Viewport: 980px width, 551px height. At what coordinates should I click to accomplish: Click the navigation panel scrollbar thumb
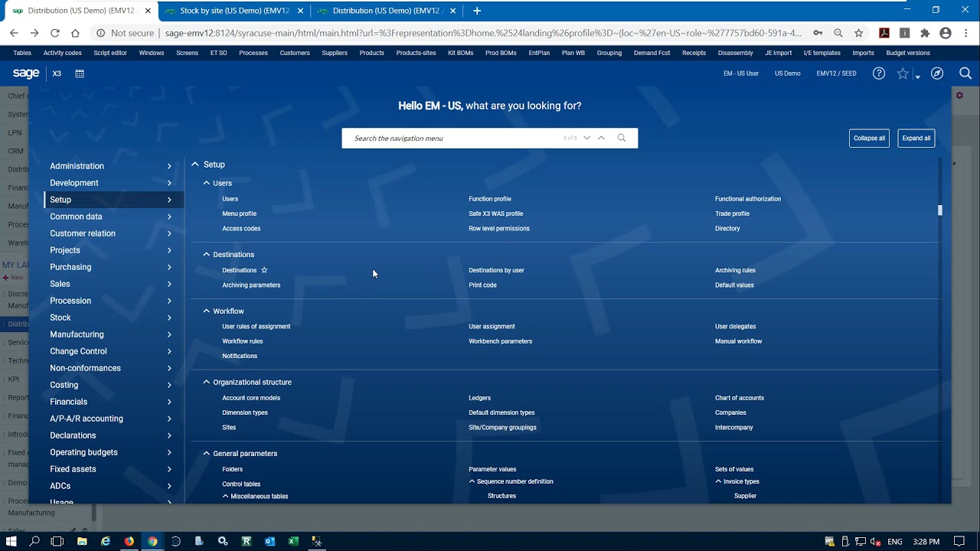[x=940, y=210]
